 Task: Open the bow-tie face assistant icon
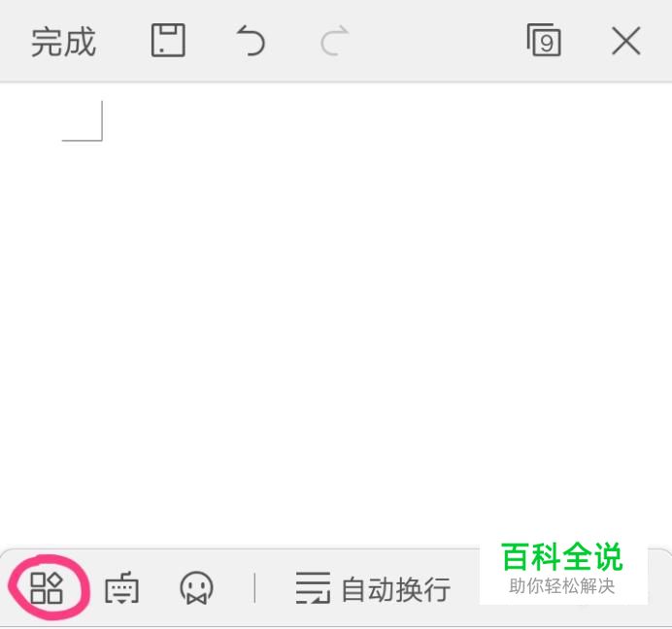(196, 588)
